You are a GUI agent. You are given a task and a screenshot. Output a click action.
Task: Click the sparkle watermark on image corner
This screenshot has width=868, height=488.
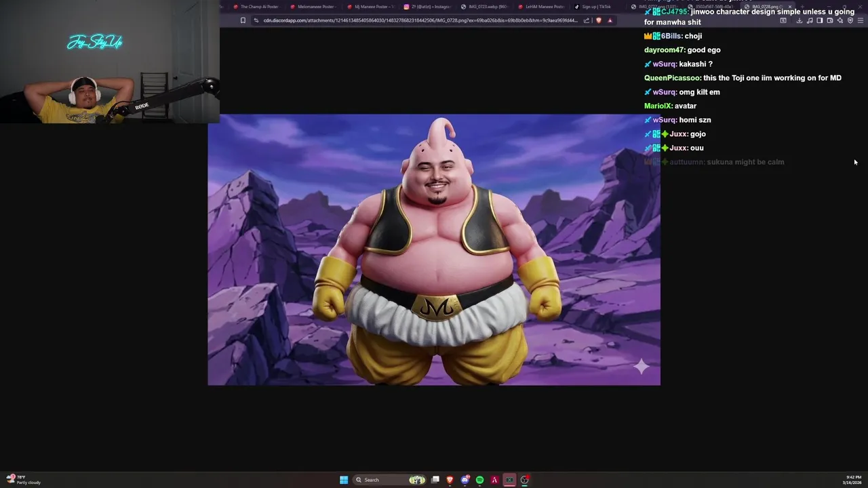pyautogui.click(x=642, y=367)
